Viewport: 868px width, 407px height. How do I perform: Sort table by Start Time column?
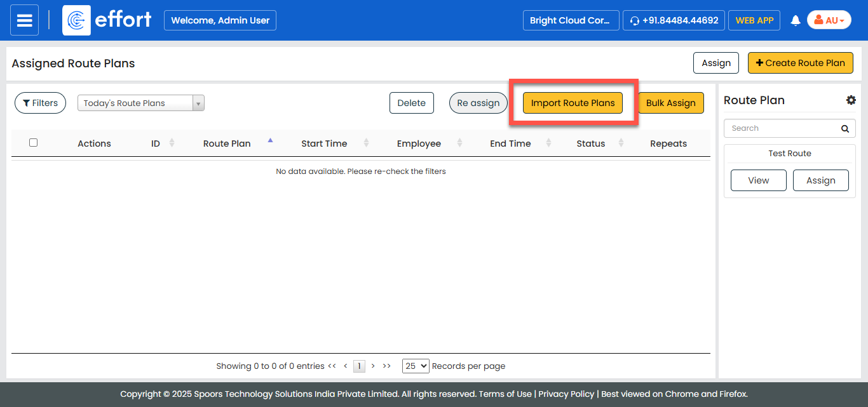[x=324, y=143]
